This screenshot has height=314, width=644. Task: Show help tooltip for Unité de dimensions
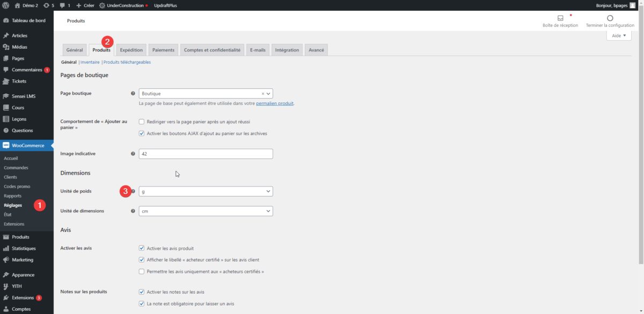pyautogui.click(x=133, y=211)
